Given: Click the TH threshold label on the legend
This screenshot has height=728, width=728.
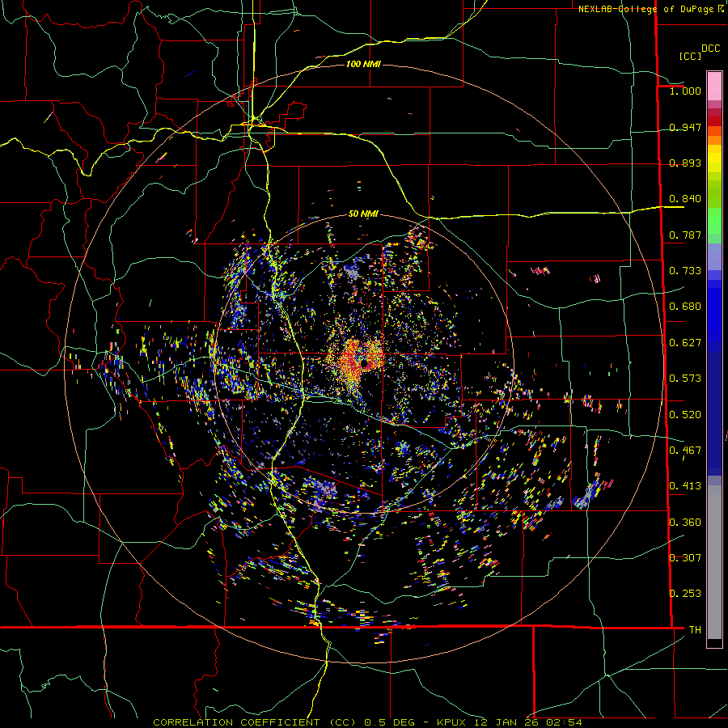Looking at the screenshot, I should 695,630.
